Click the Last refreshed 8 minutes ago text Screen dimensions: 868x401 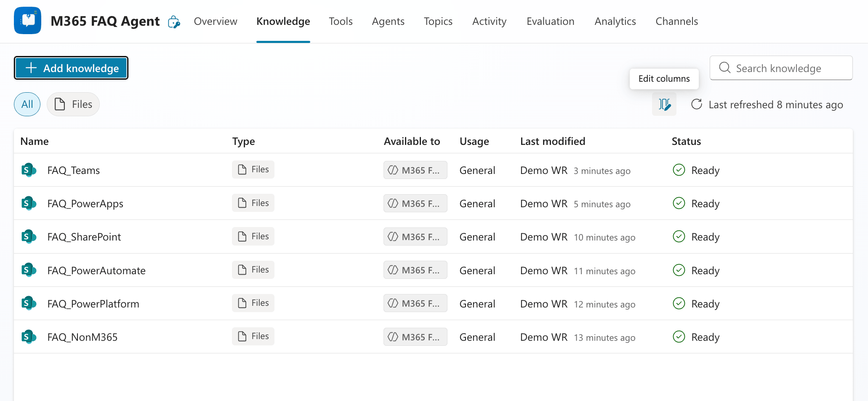point(776,104)
